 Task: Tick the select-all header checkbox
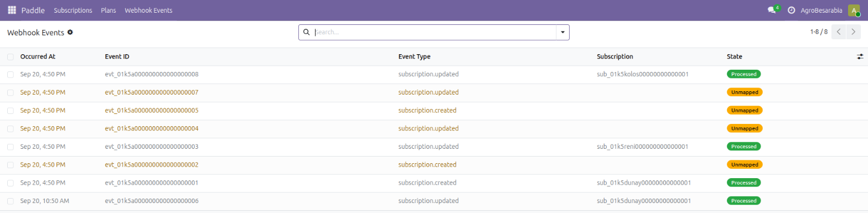point(11,56)
